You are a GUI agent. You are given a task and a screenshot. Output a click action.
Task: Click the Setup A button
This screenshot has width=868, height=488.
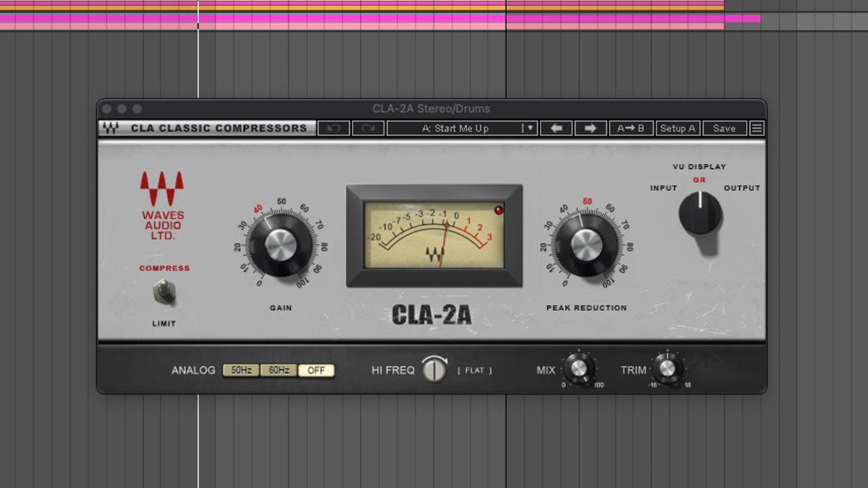point(677,128)
